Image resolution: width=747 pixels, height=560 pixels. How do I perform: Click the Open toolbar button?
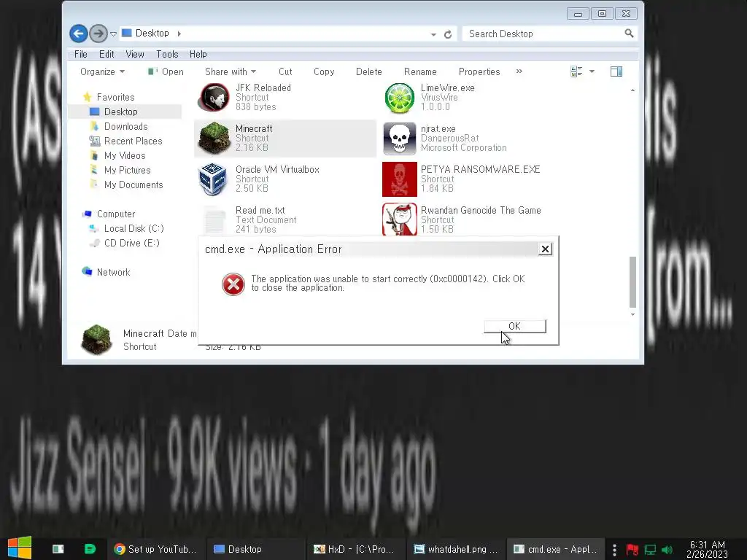point(166,72)
